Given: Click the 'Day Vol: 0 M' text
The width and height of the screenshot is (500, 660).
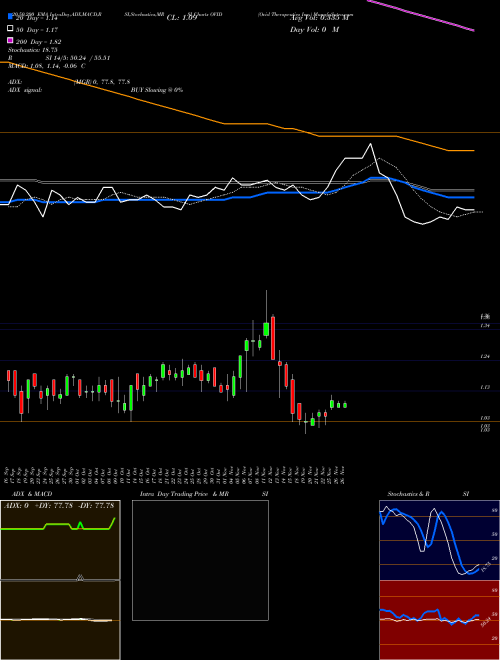Looking at the screenshot, I should pyautogui.click(x=314, y=30).
